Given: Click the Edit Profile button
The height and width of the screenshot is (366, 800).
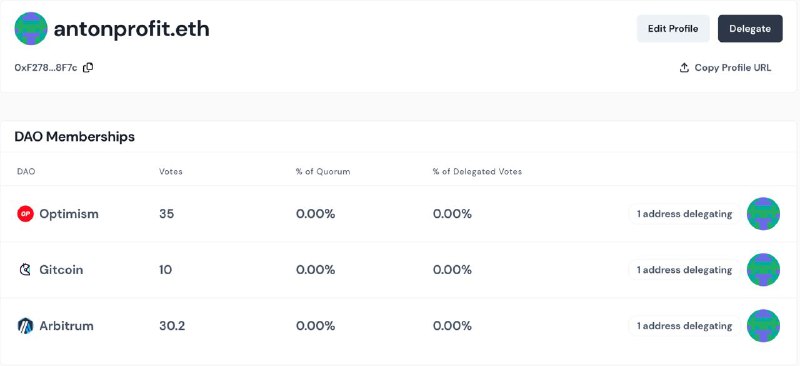Looking at the screenshot, I should tap(673, 29).
